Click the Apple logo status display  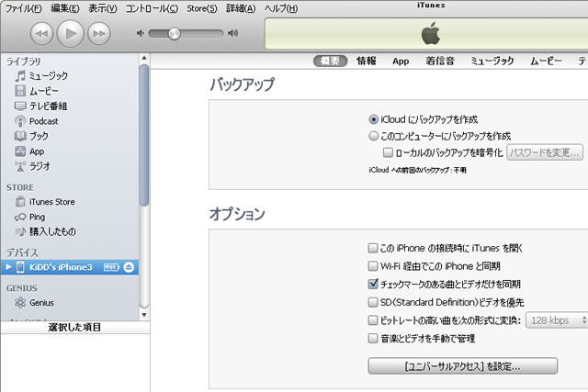pyautogui.click(x=431, y=33)
